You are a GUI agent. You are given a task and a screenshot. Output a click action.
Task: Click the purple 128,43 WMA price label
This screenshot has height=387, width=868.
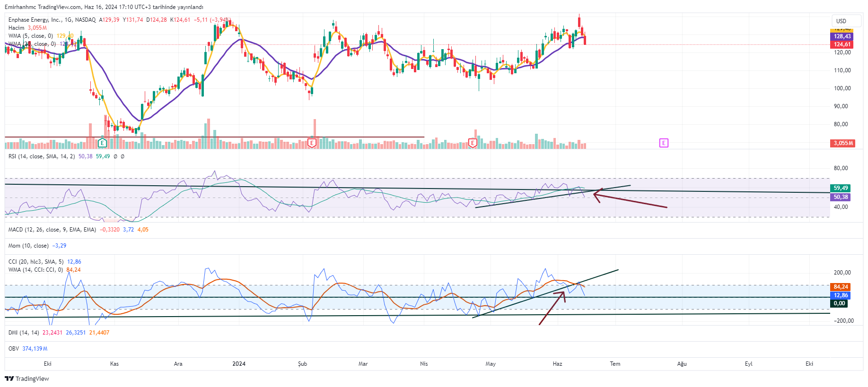[842, 36]
